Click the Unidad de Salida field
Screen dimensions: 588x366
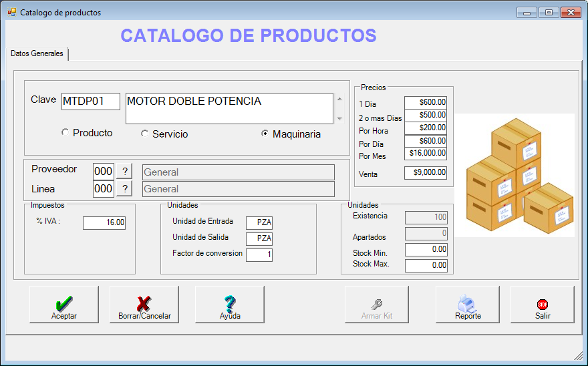(259, 239)
